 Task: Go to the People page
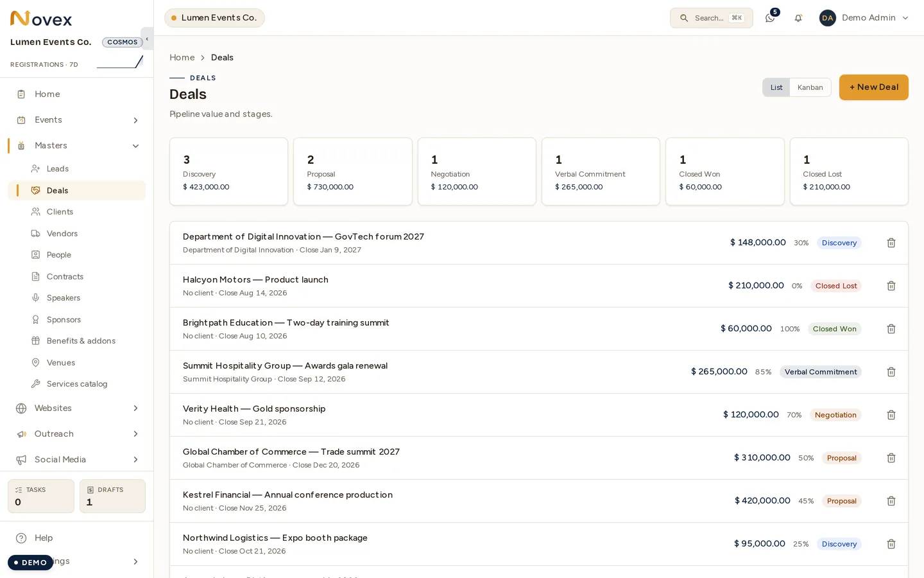(77, 255)
